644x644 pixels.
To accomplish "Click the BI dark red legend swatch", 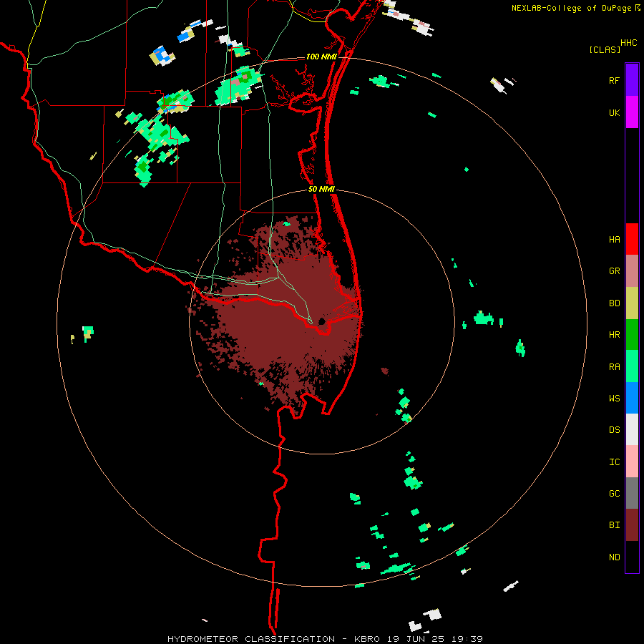I will point(632,525).
